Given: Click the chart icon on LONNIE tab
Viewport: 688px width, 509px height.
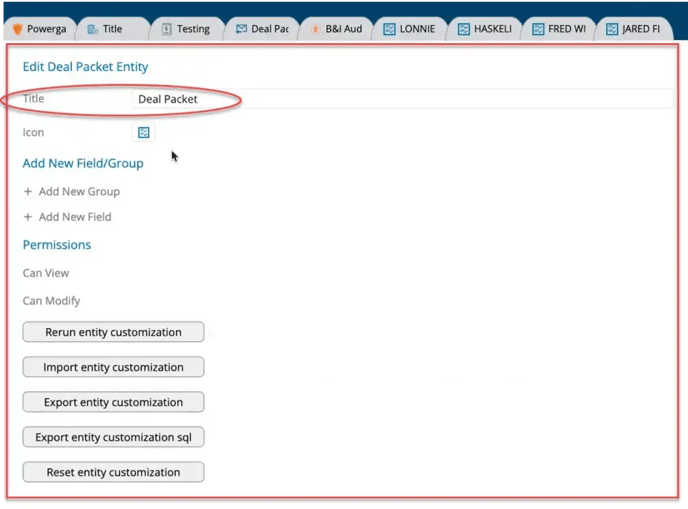Looking at the screenshot, I should tap(389, 29).
